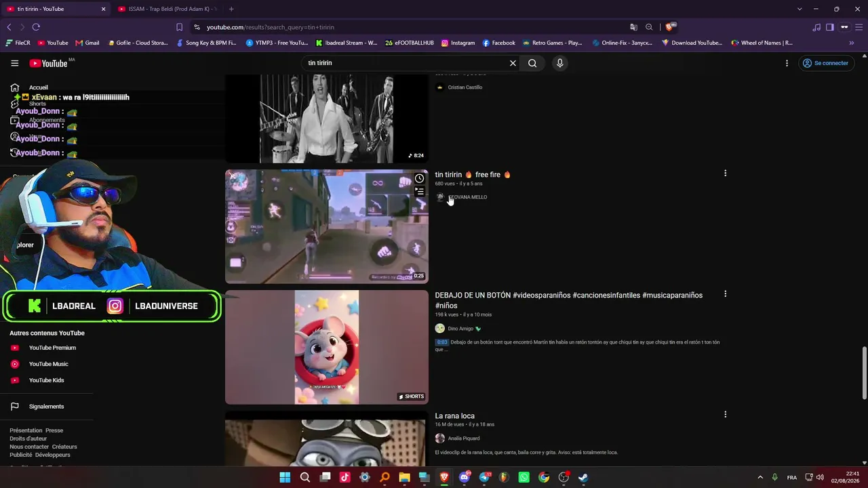Screen dimensions: 868x488
Task: Clear the search query with the X
Action: pos(513,63)
